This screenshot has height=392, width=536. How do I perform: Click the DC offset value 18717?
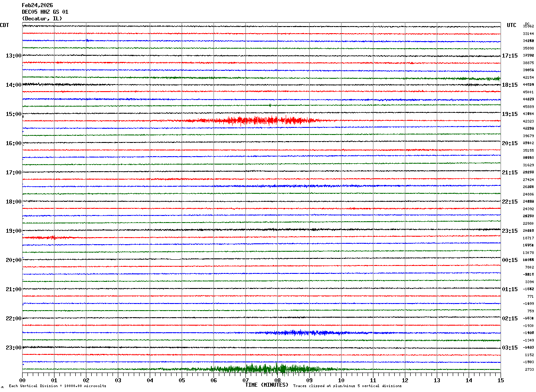coord(528,238)
